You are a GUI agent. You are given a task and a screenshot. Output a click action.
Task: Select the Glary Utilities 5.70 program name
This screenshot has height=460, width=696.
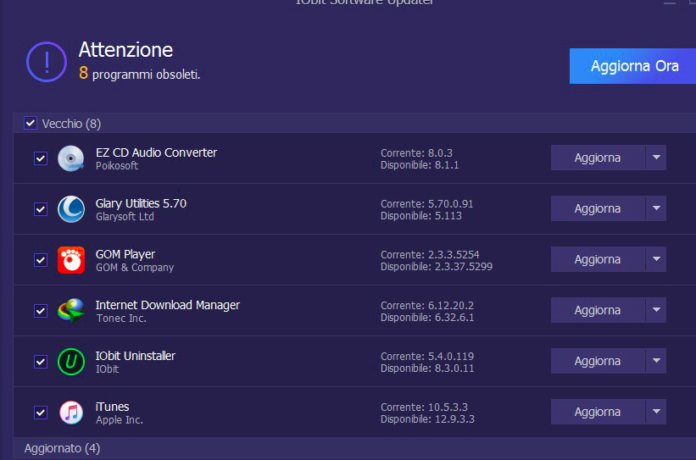141,203
